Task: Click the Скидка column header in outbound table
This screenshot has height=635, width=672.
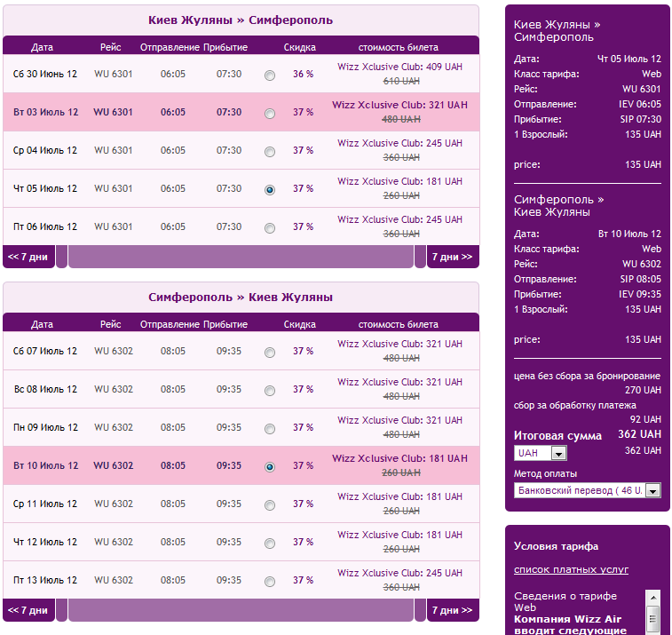Action: pyautogui.click(x=300, y=48)
